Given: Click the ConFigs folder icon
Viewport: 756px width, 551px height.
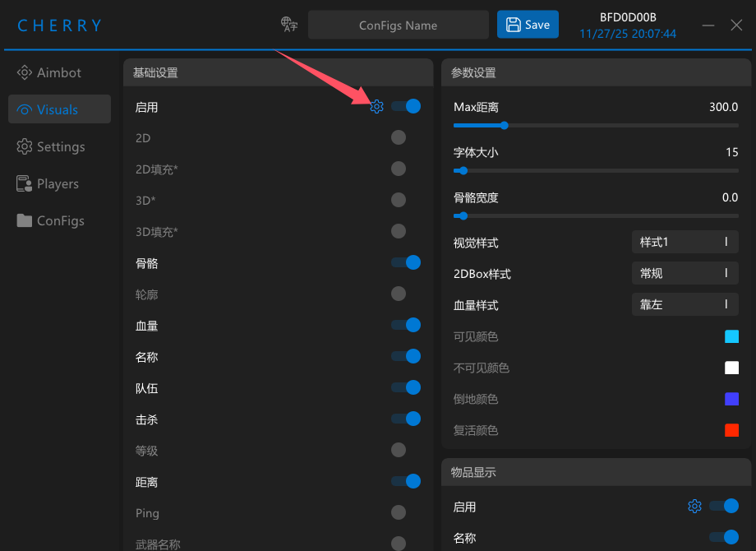Looking at the screenshot, I should 24,220.
